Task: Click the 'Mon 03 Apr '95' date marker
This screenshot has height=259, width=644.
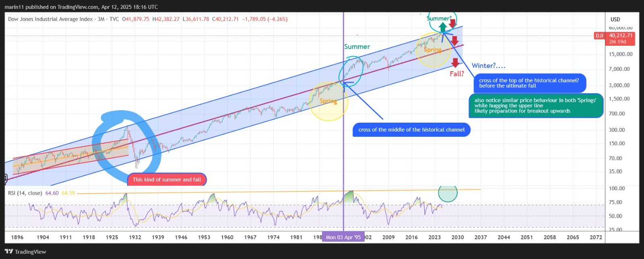Action: tap(343, 237)
